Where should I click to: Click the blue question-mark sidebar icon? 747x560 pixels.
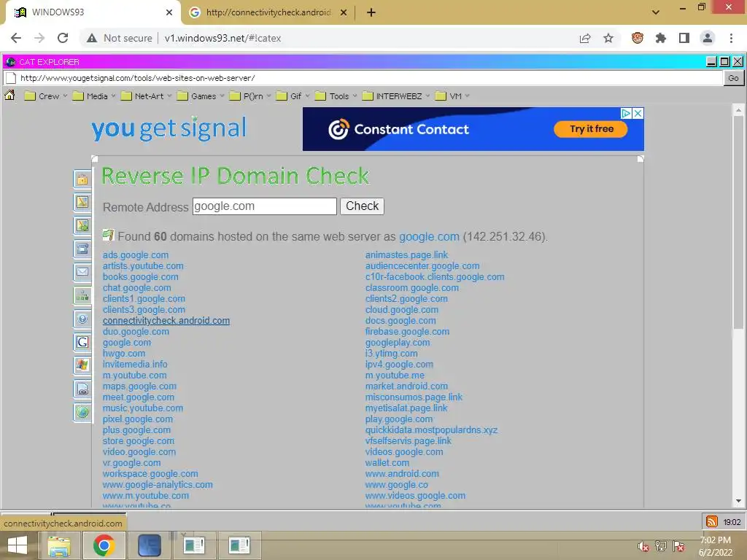pyautogui.click(x=82, y=319)
